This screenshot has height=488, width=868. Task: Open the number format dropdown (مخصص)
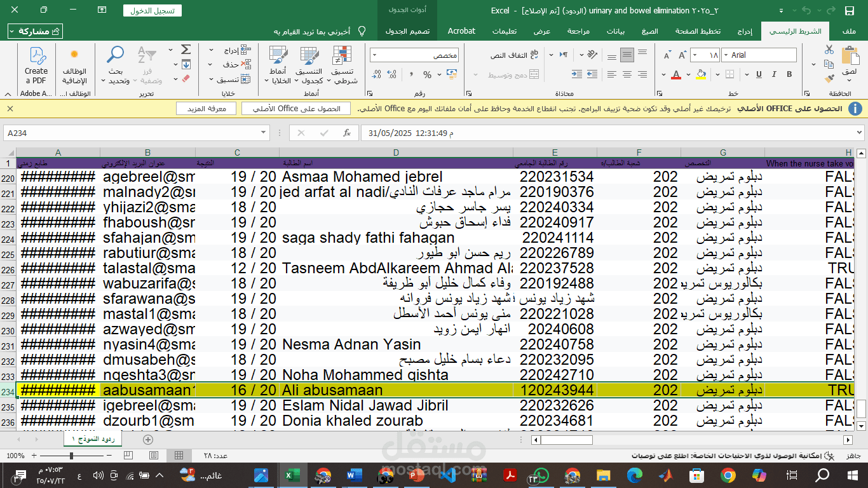click(x=374, y=55)
